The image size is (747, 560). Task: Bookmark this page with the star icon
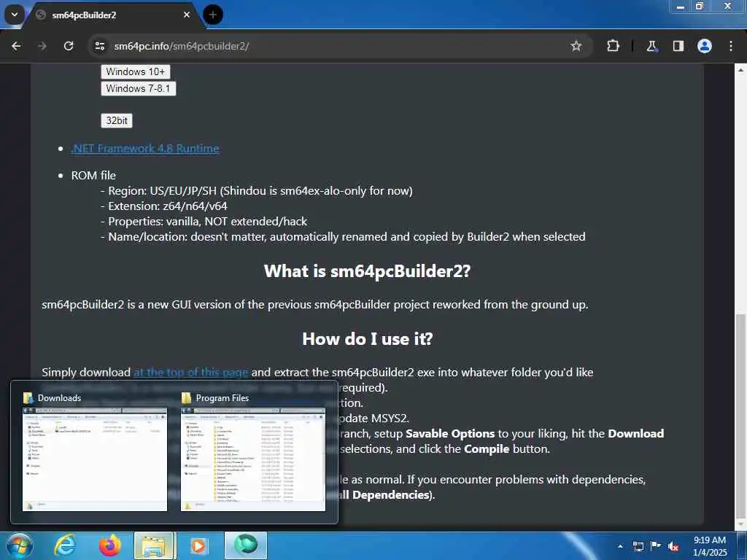576,46
